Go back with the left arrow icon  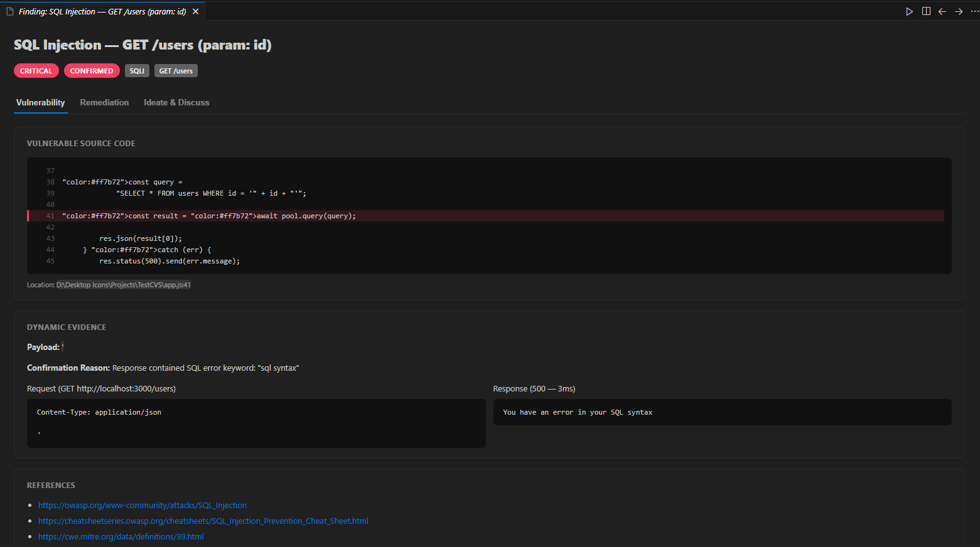[942, 11]
